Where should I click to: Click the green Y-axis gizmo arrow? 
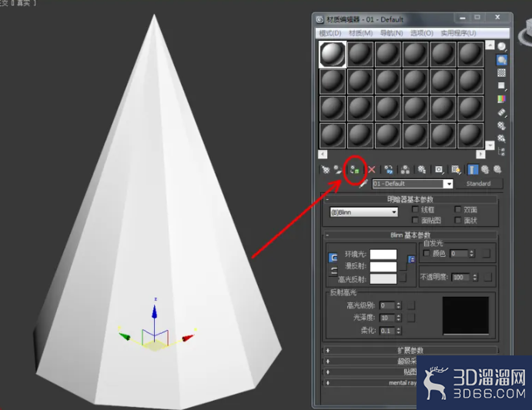point(124,336)
